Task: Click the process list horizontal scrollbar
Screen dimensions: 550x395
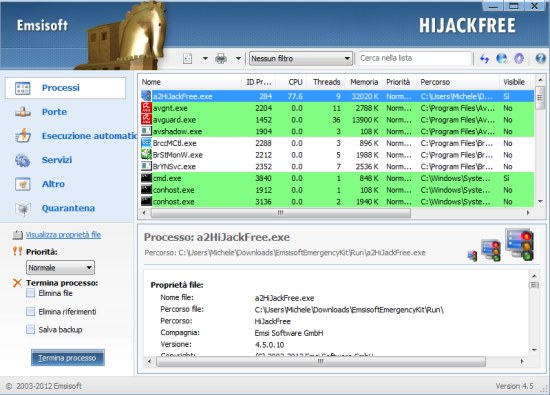Action: pyautogui.click(x=281, y=213)
